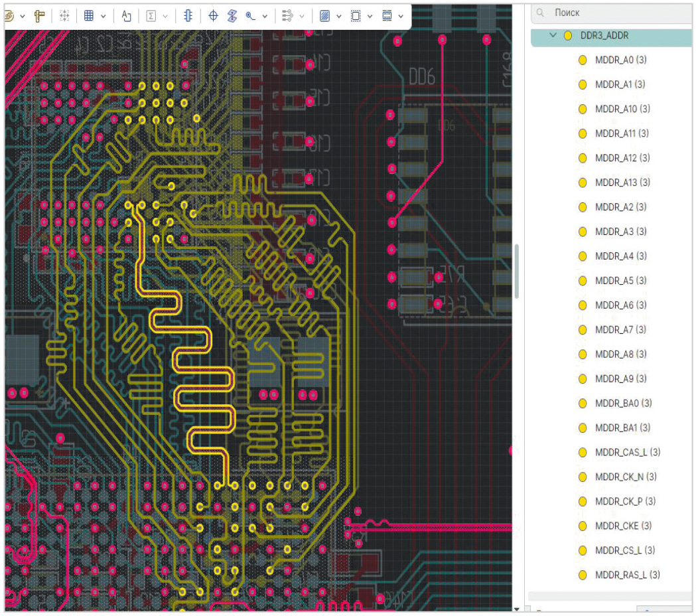The height and width of the screenshot is (616, 696).
Task: Click the hatched fill polygon icon
Action: pos(324,16)
